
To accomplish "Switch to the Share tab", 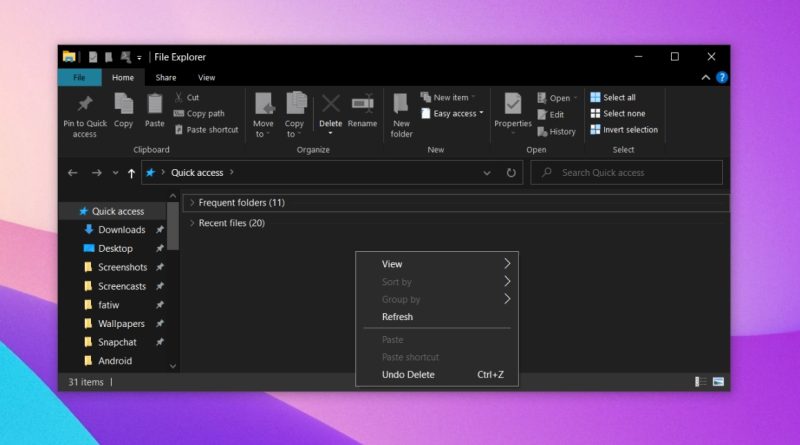I will point(166,78).
